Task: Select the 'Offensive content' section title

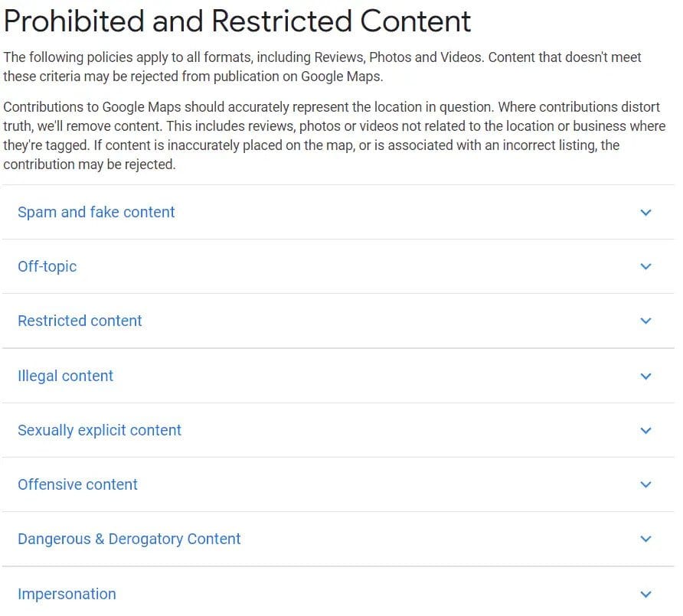Action: pyautogui.click(x=77, y=485)
